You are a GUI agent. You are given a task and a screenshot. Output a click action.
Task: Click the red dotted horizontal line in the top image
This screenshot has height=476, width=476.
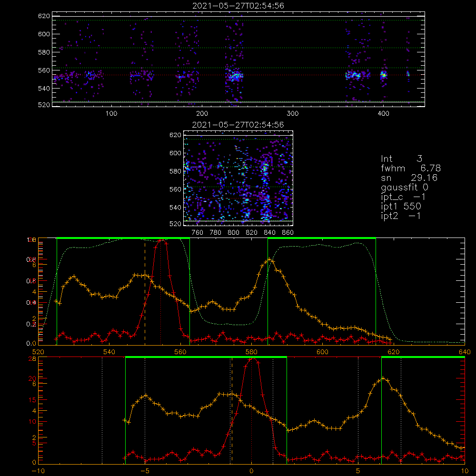238,75
